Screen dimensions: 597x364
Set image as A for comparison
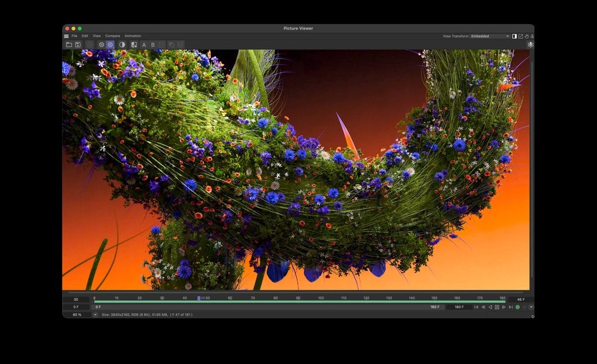144,44
